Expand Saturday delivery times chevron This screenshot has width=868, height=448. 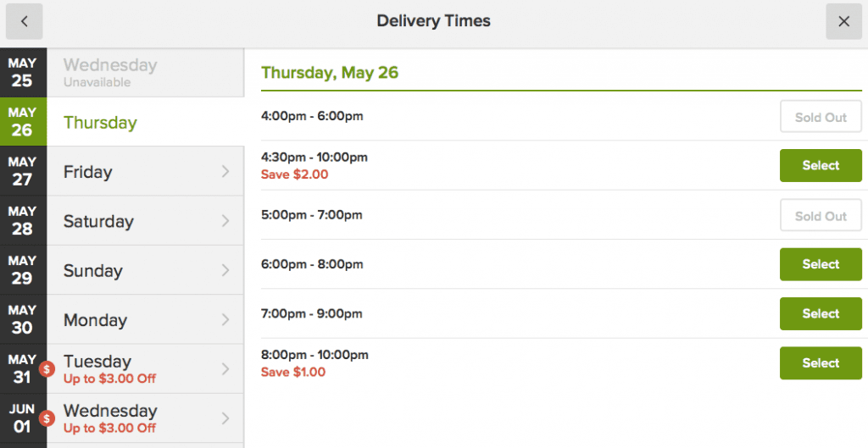[225, 221]
